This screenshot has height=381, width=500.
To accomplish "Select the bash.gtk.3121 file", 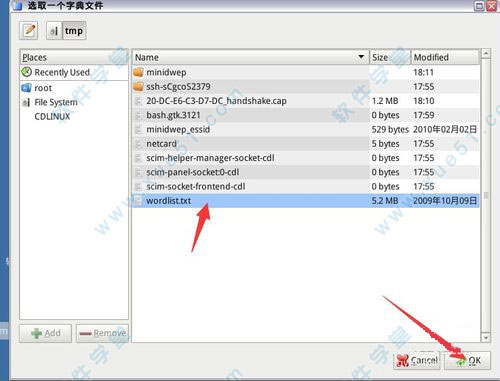I will pyautogui.click(x=305, y=115).
